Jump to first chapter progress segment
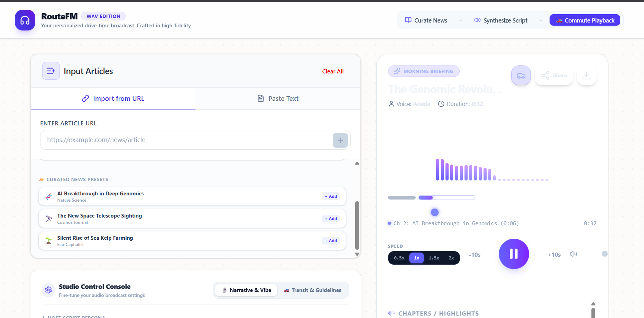The width and height of the screenshot is (644, 318). click(x=402, y=198)
